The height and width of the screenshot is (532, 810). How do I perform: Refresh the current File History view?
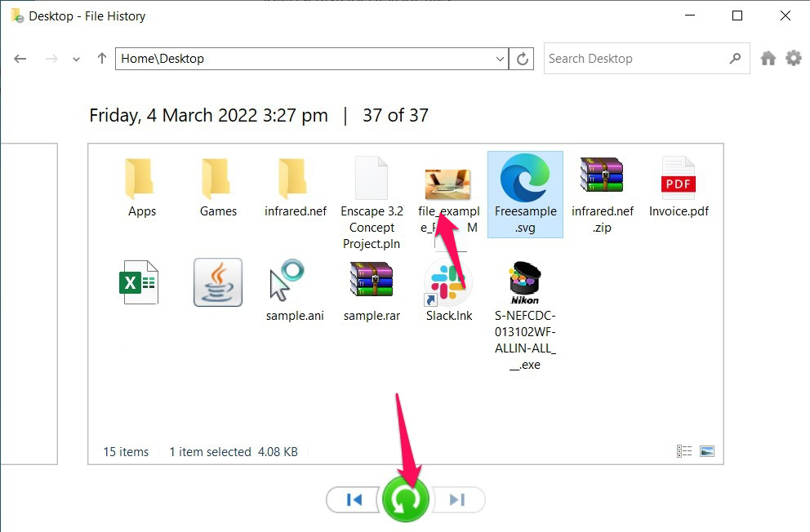pyautogui.click(x=522, y=58)
